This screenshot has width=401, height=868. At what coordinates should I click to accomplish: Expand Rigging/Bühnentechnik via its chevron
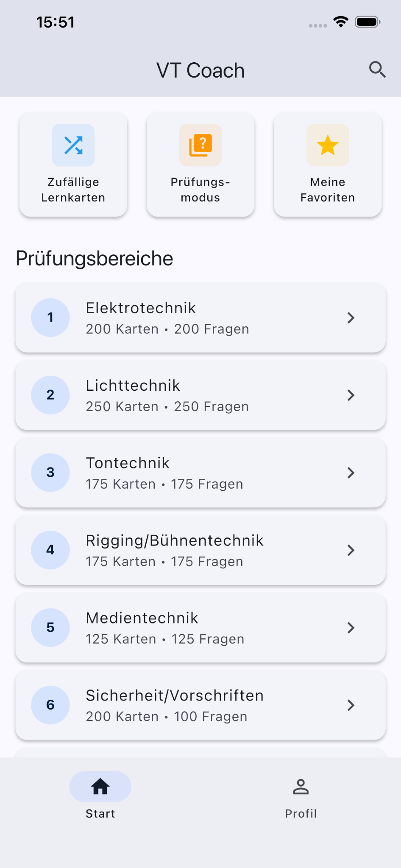pyautogui.click(x=351, y=550)
